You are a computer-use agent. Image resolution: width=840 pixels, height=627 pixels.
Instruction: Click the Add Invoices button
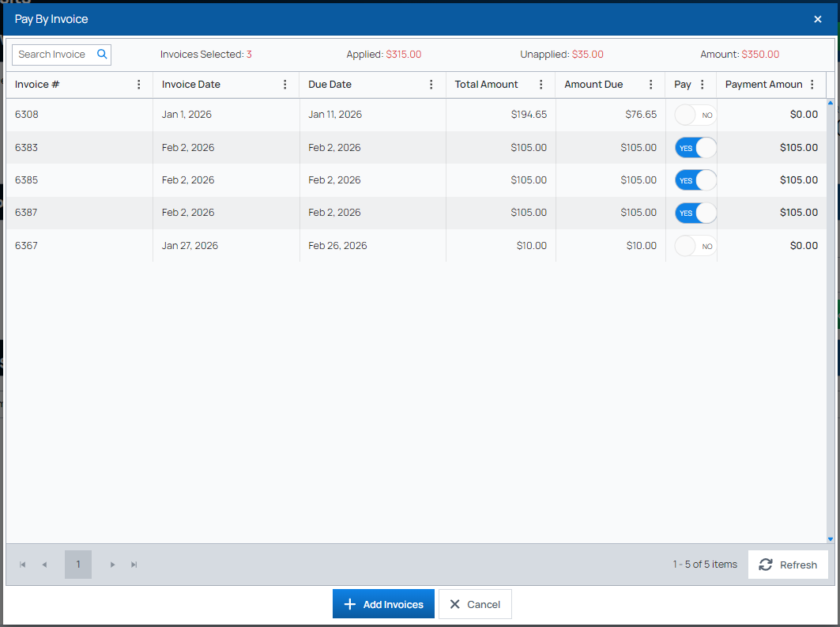(x=383, y=604)
